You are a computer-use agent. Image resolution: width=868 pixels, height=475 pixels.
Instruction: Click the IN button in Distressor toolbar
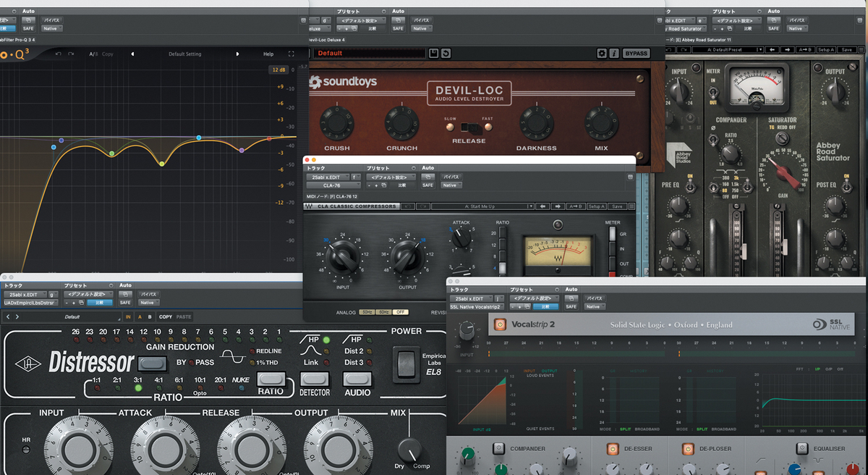[128, 316]
